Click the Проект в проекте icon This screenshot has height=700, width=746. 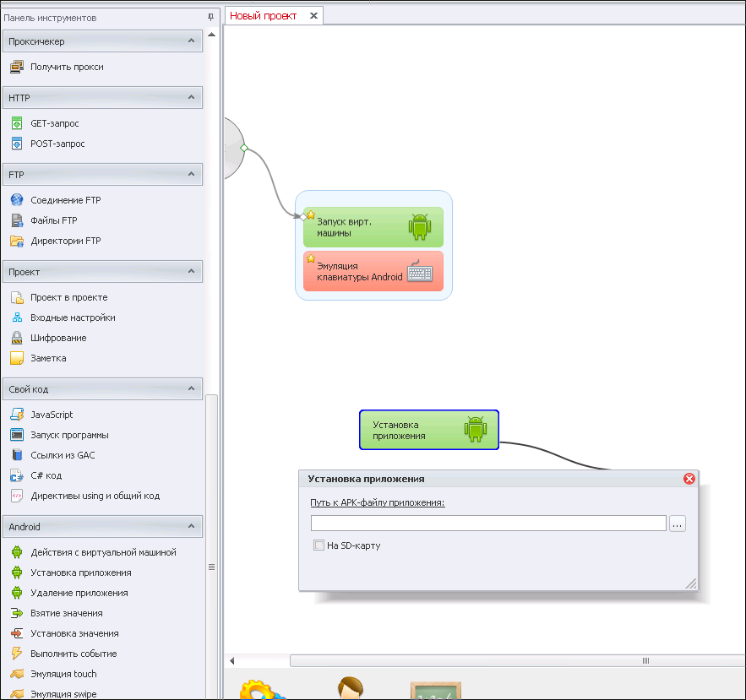tap(17, 298)
